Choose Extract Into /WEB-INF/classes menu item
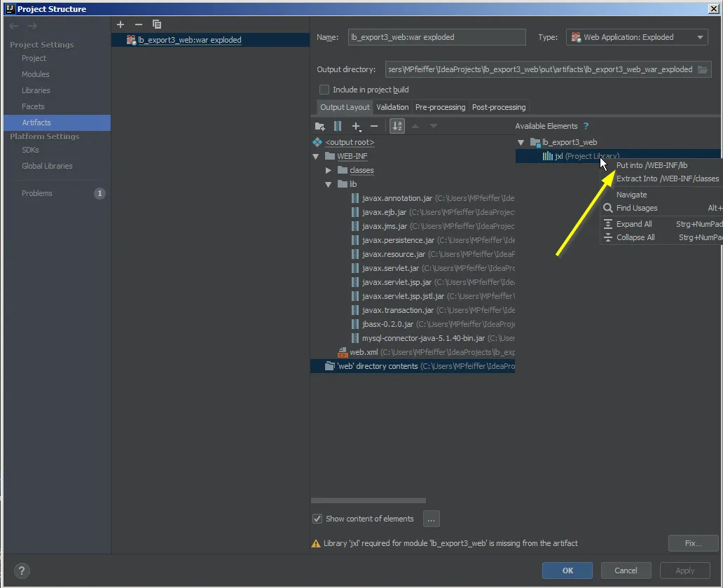Image resolution: width=723 pixels, height=588 pixels. (x=661, y=178)
